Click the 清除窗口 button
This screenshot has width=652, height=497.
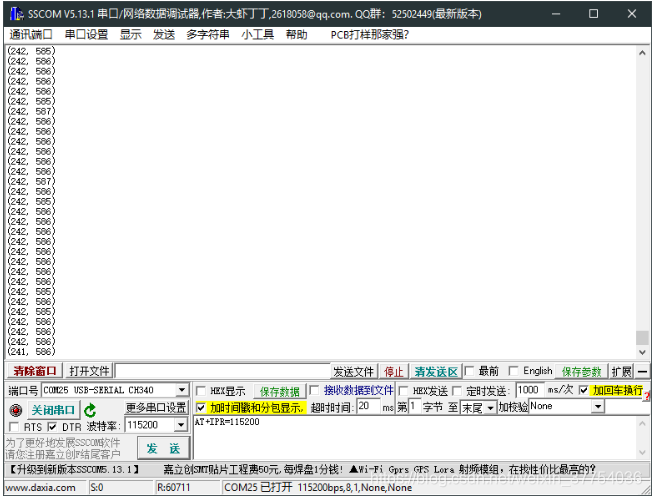click(x=35, y=371)
